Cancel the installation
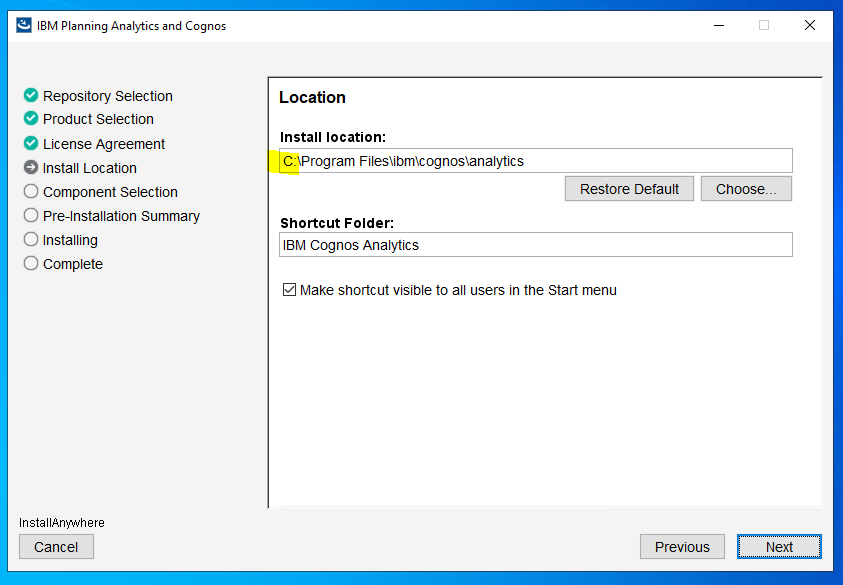The image size is (843, 585). (56, 547)
